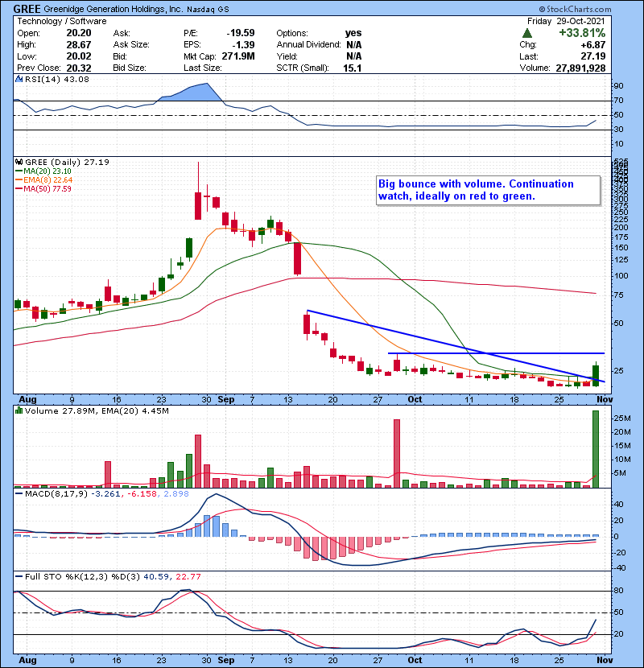This screenshot has height=668, width=644.
Task: Click the Big bounce with volume annotation box
Action: [489, 191]
